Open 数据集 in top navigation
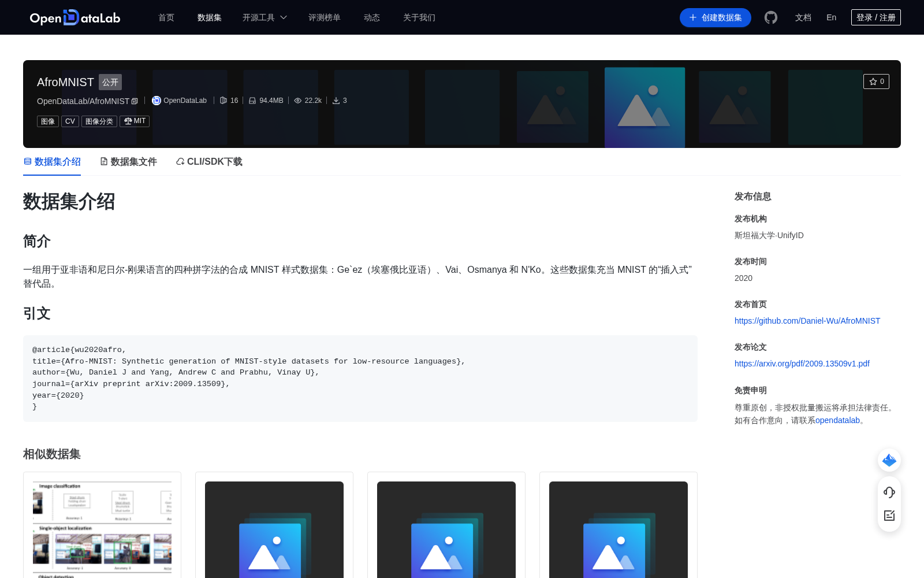This screenshot has width=924, height=578. pos(210,17)
